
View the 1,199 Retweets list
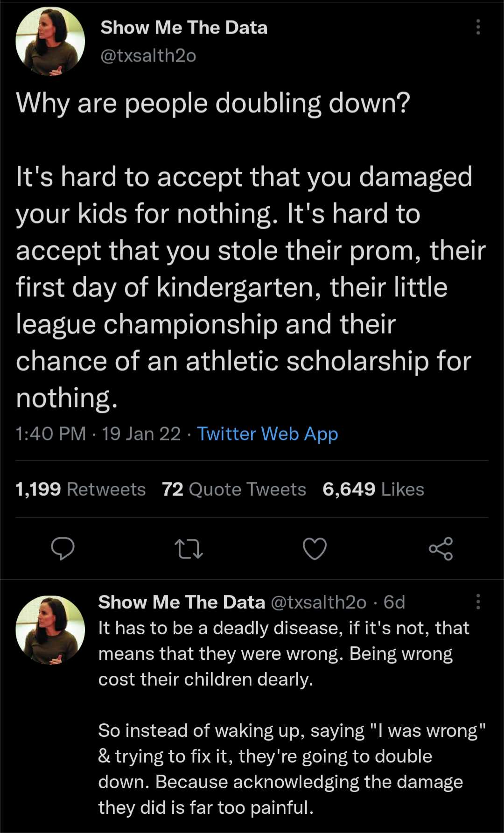click(x=81, y=489)
